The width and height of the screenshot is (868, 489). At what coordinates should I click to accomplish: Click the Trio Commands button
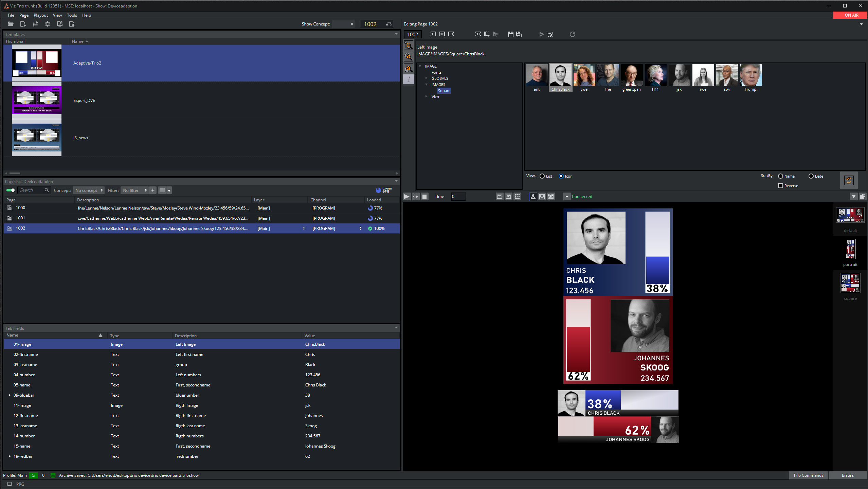pyautogui.click(x=808, y=475)
